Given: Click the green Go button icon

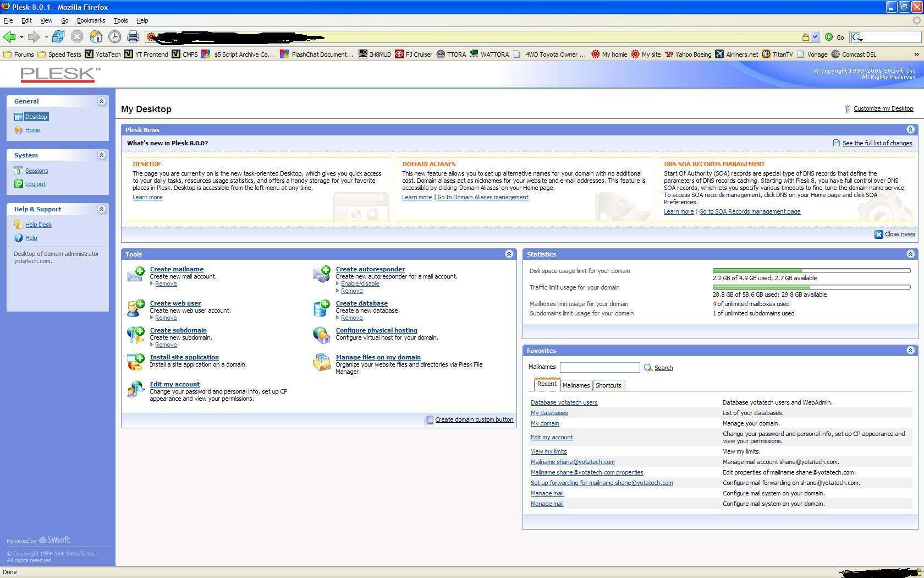Looking at the screenshot, I should tap(829, 37).
